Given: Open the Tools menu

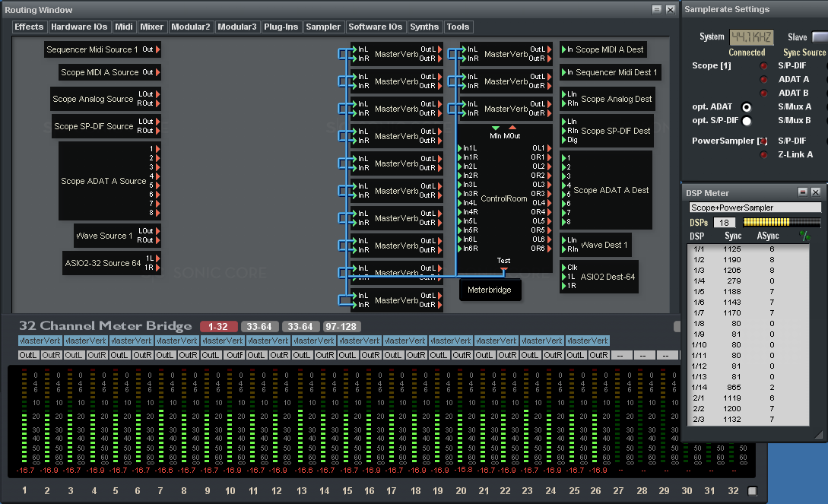Looking at the screenshot, I should coord(458,27).
